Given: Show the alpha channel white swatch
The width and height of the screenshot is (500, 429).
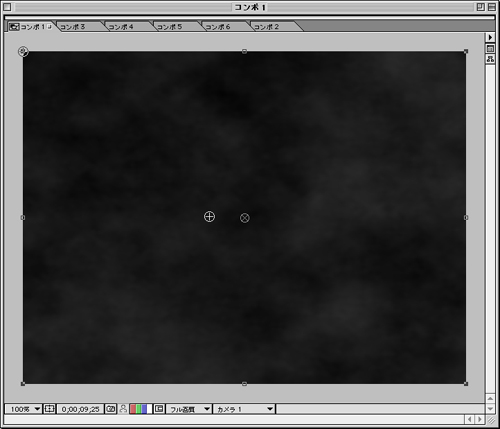Looking at the screenshot, I should [149, 409].
